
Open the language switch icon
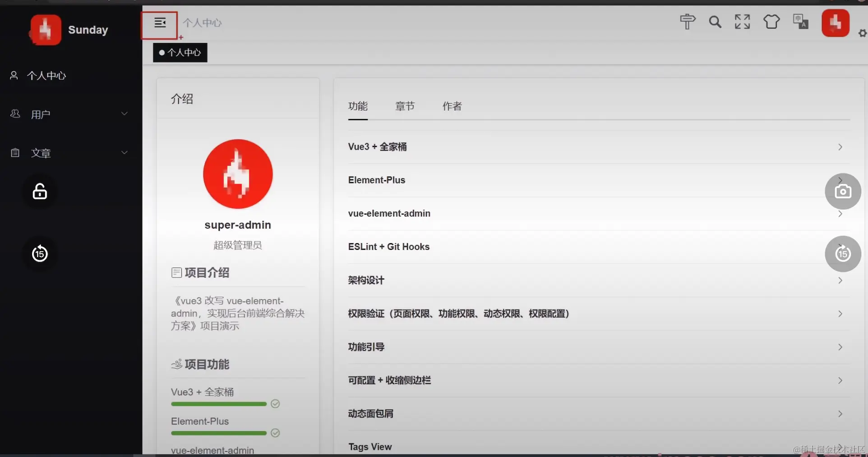coord(801,22)
